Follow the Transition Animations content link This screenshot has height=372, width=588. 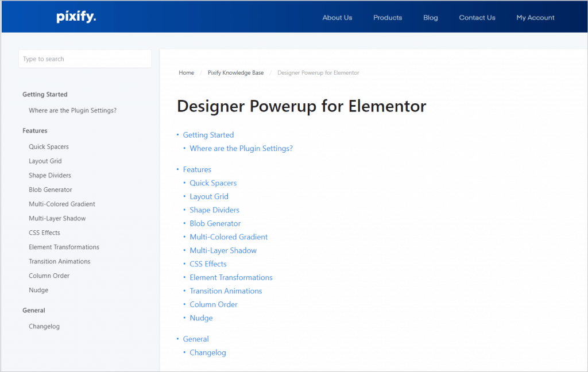(226, 291)
